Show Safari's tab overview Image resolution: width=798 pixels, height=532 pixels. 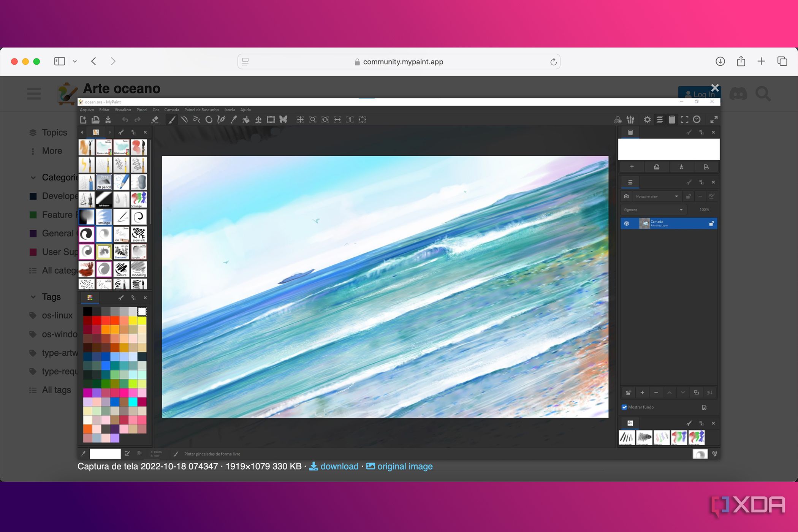(x=782, y=61)
